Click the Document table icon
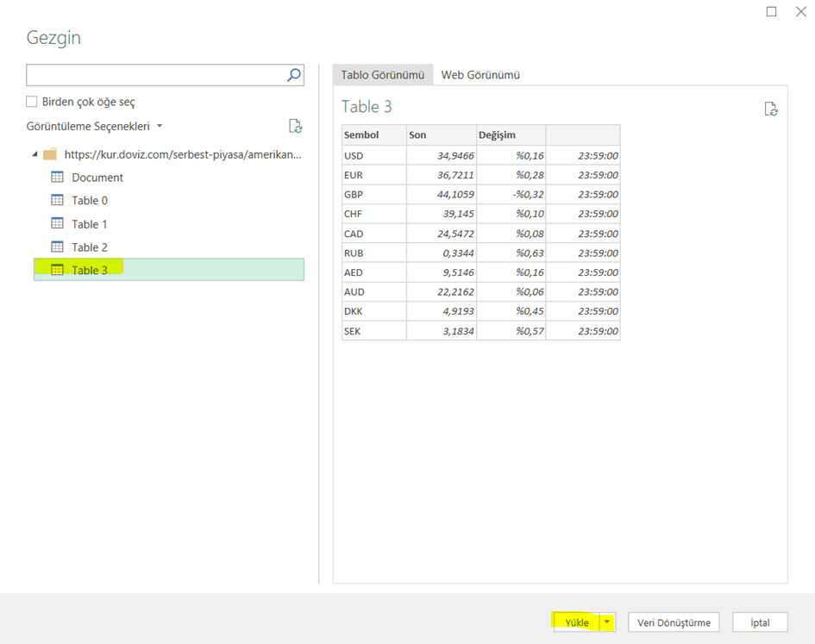The image size is (815, 644). (57, 178)
